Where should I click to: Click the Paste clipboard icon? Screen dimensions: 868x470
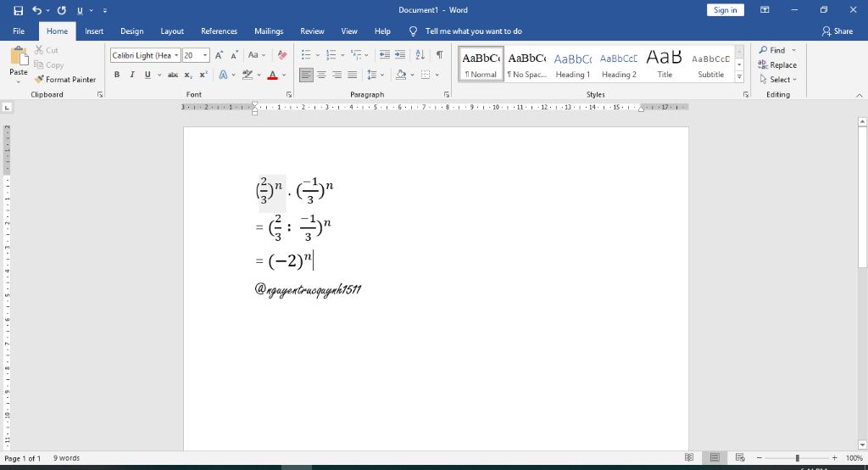pos(19,57)
